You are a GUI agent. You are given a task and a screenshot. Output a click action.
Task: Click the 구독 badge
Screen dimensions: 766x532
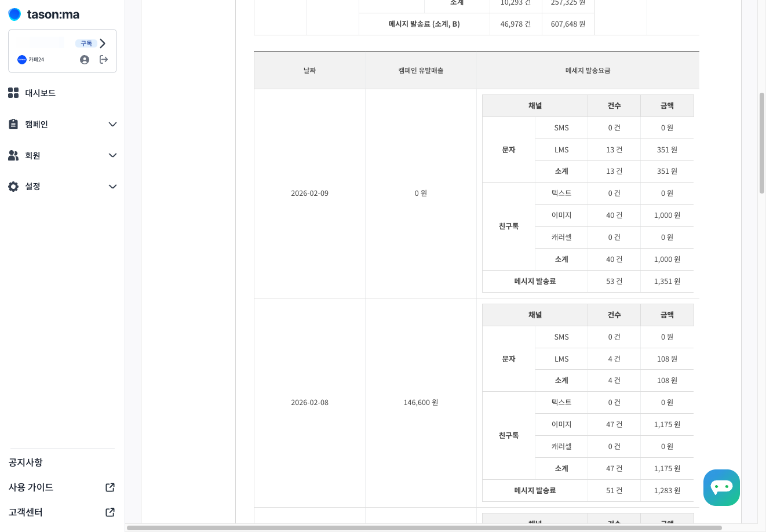[86, 43]
